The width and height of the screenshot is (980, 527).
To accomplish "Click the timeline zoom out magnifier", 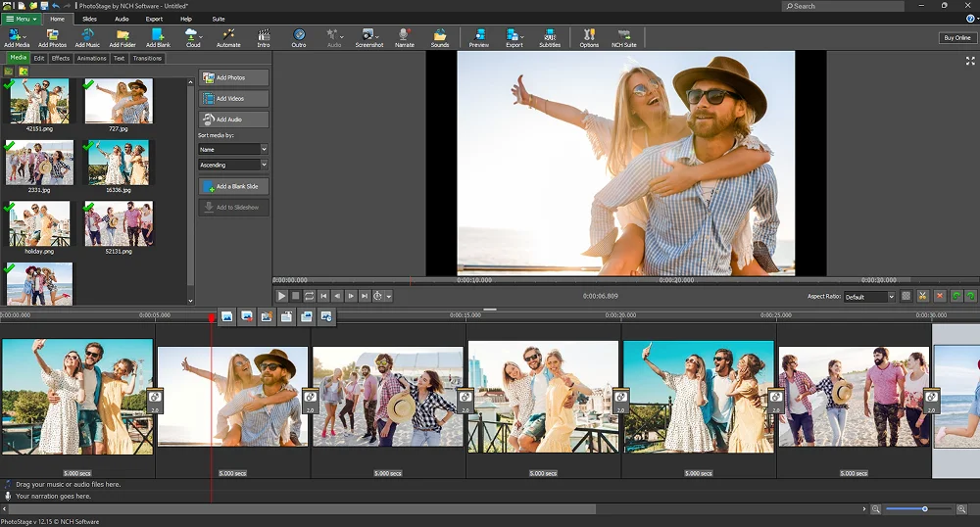I will [x=875, y=509].
